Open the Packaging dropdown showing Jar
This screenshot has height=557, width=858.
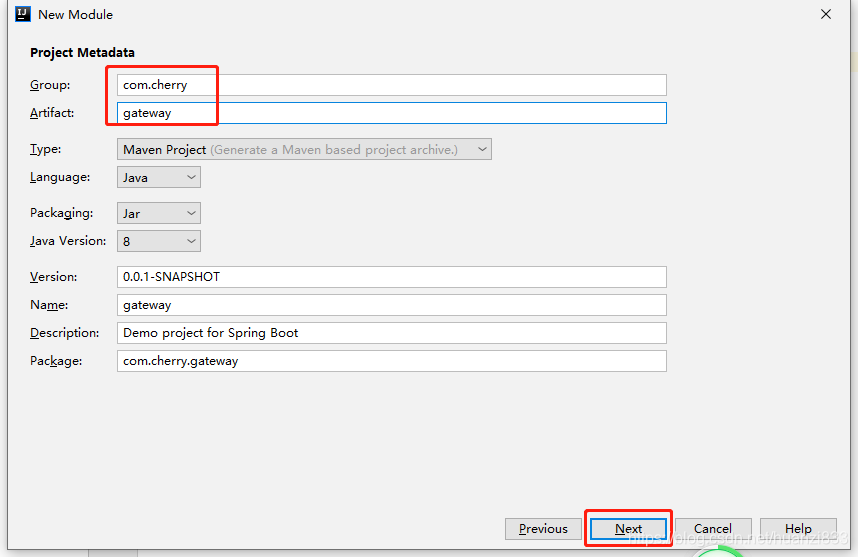point(159,213)
